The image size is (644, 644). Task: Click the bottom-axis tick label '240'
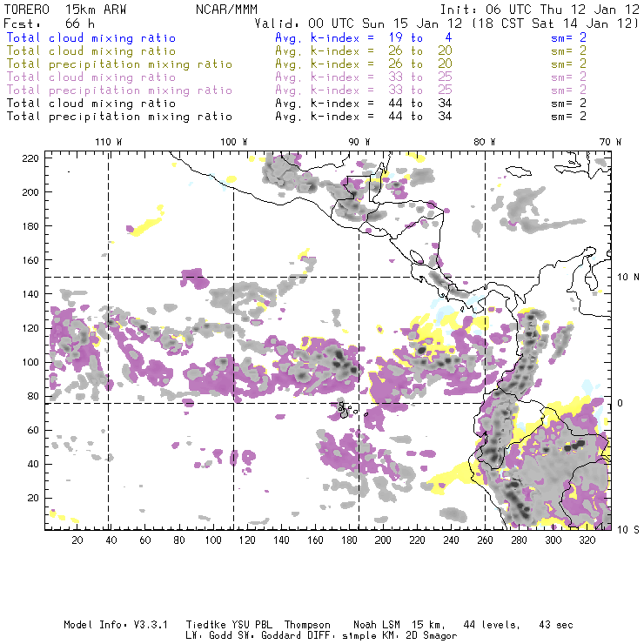[451, 540]
